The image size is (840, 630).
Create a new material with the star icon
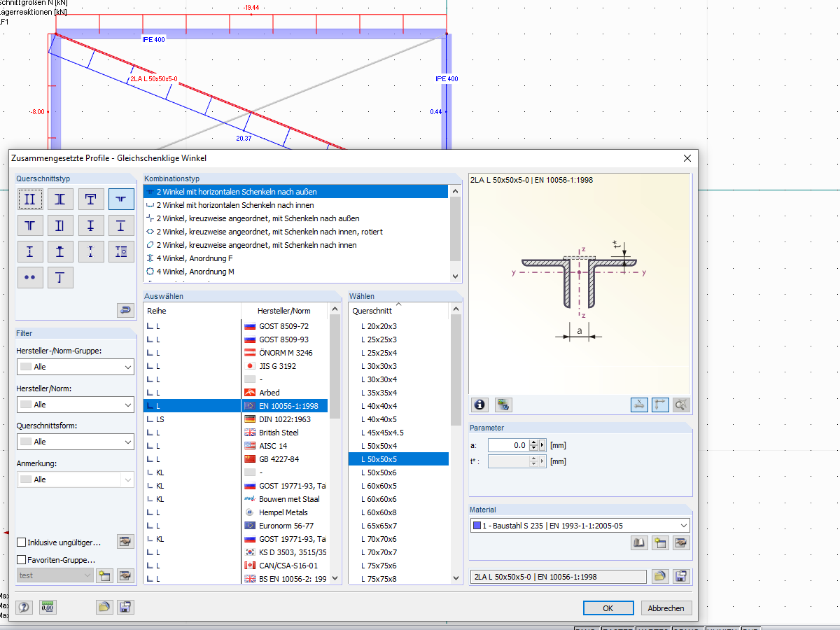[659, 542]
